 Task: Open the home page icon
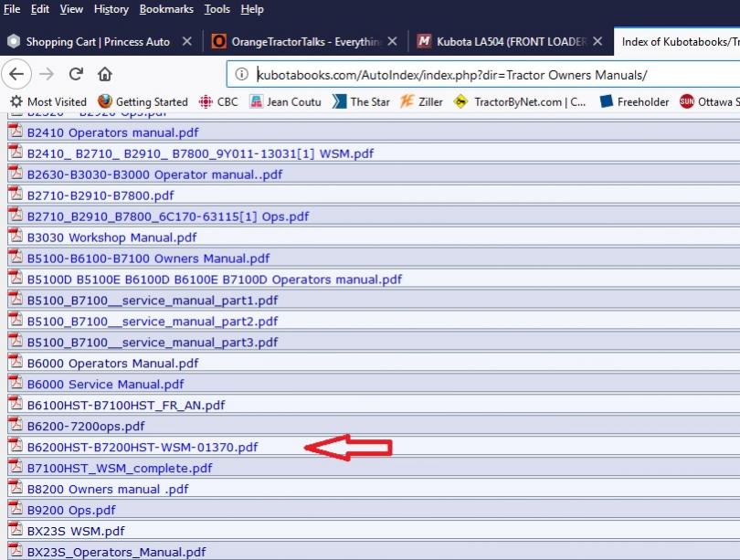pos(105,74)
